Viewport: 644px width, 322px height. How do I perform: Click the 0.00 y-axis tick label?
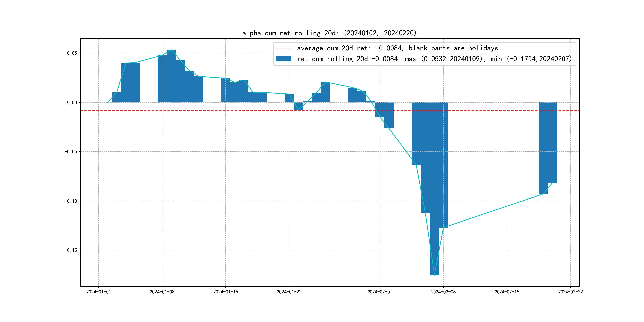pos(72,102)
